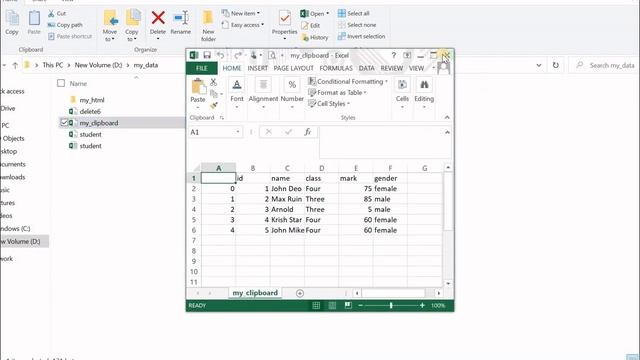Click History in Explorer ribbon
The width and height of the screenshot is (640, 360).
pyautogui.click(x=315, y=37)
